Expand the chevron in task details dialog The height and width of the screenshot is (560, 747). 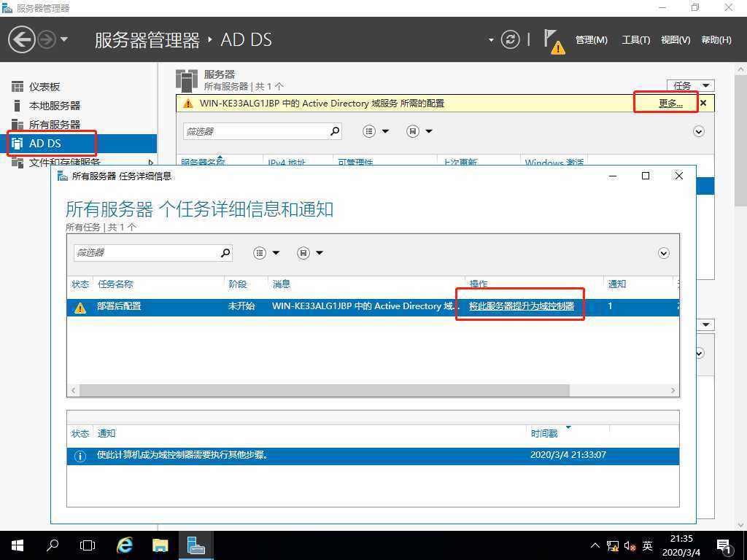pos(664,253)
